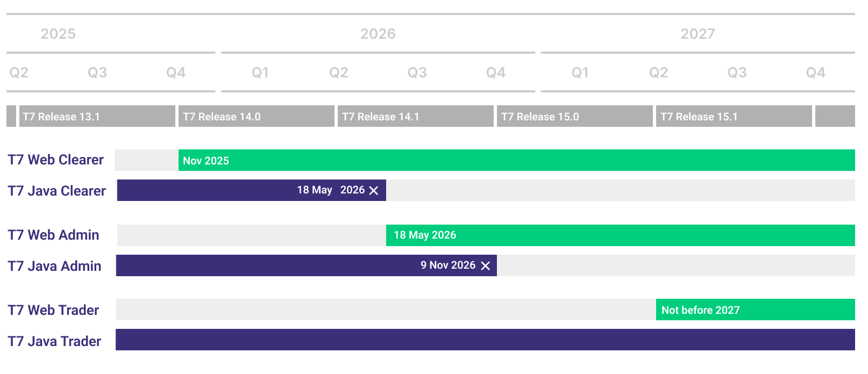Click the green Nov 2025 bar
The height and width of the screenshot is (374, 868).
516,161
